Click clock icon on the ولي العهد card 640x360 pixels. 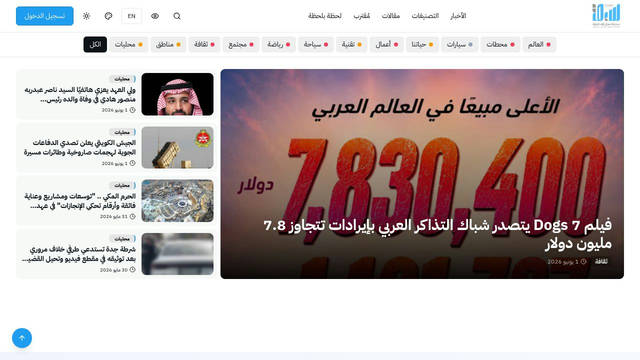132,110
